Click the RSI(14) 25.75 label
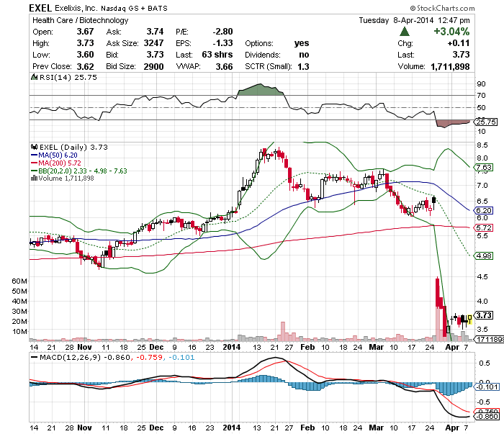The width and height of the screenshot is (504, 434). (x=68, y=78)
